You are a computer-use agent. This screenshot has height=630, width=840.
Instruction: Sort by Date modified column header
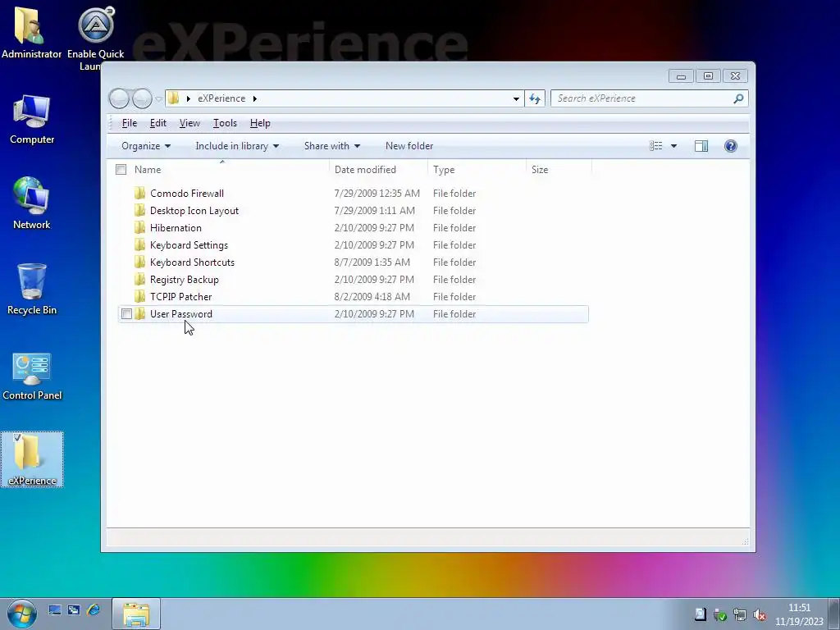[x=379, y=169]
